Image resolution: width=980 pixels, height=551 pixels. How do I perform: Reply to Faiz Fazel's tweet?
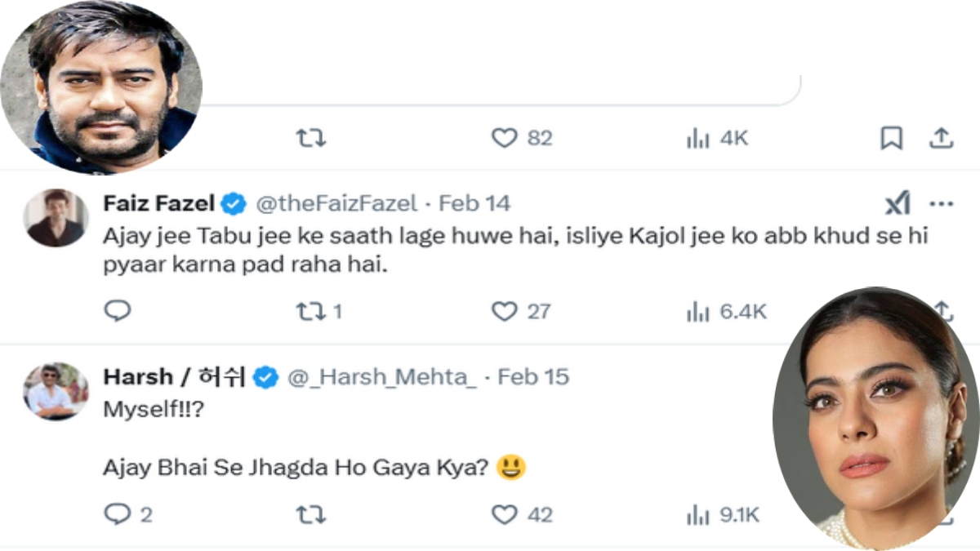[118, 311]
